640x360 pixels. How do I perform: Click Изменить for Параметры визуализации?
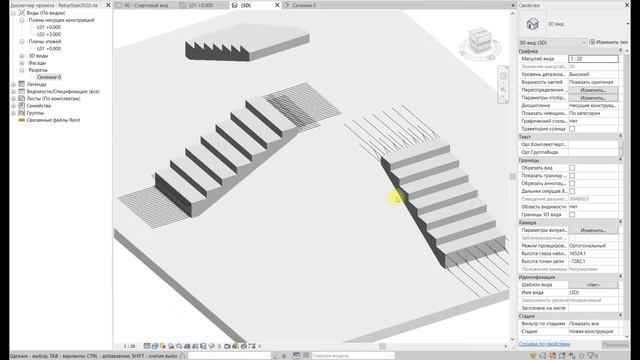point(593,230)
